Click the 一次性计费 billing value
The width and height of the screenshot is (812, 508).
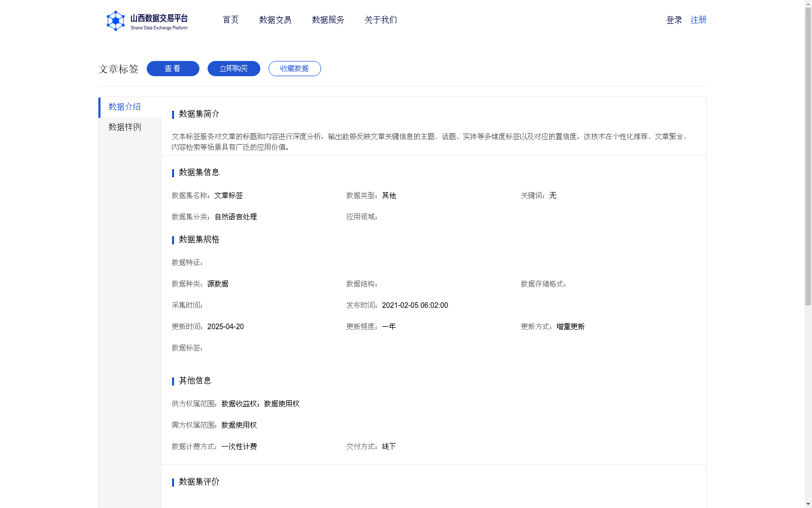click(x=239, y=447)
